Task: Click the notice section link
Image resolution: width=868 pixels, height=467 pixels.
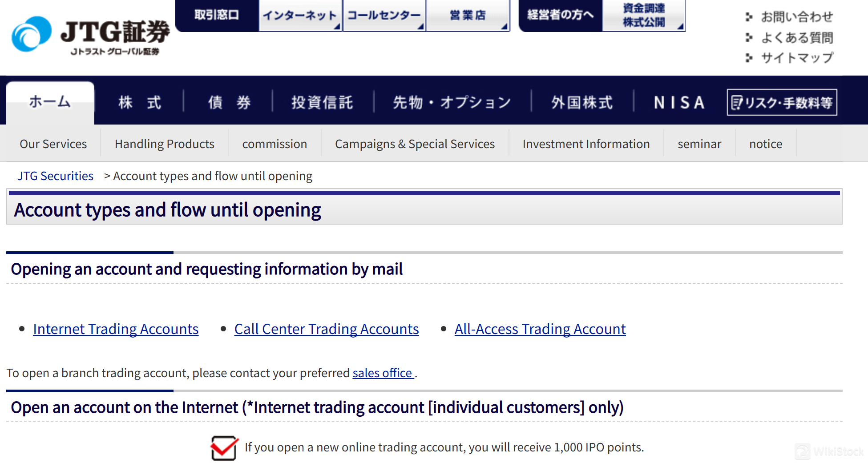Action: [765, 144]
